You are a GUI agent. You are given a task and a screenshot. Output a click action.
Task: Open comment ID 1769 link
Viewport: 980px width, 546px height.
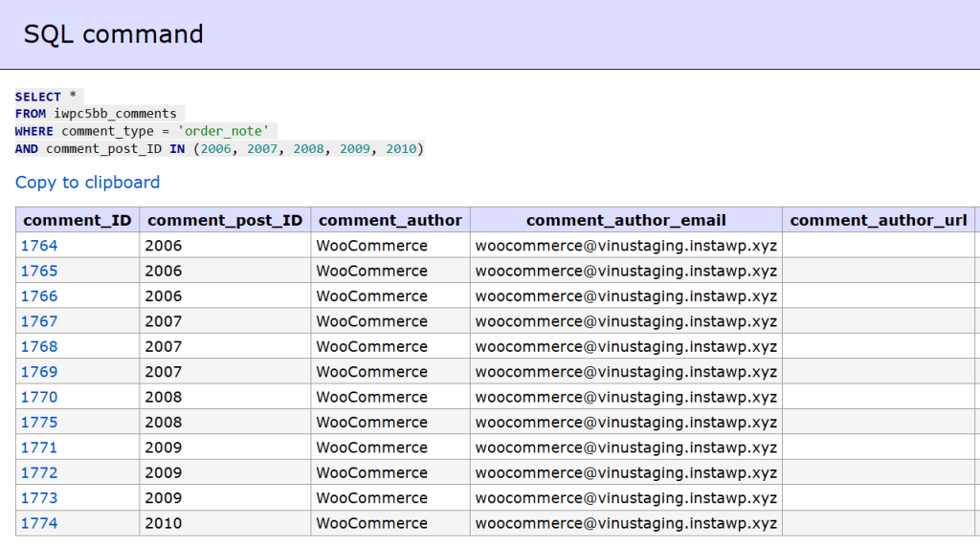[x=39, y=372]
